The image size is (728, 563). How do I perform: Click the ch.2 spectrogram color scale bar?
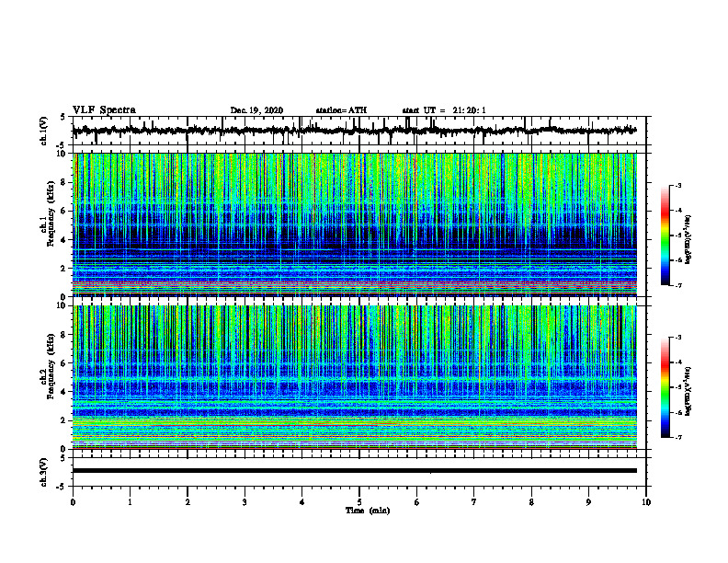665,387
